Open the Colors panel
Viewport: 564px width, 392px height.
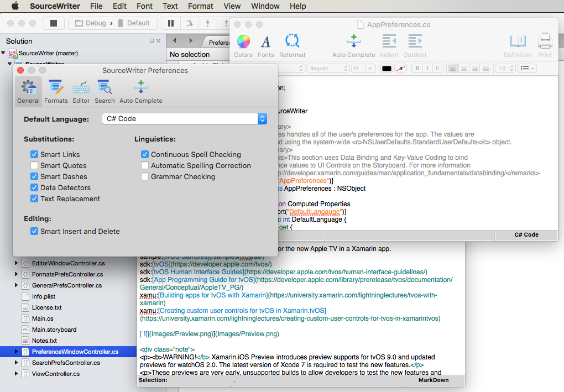pos(243,44)
